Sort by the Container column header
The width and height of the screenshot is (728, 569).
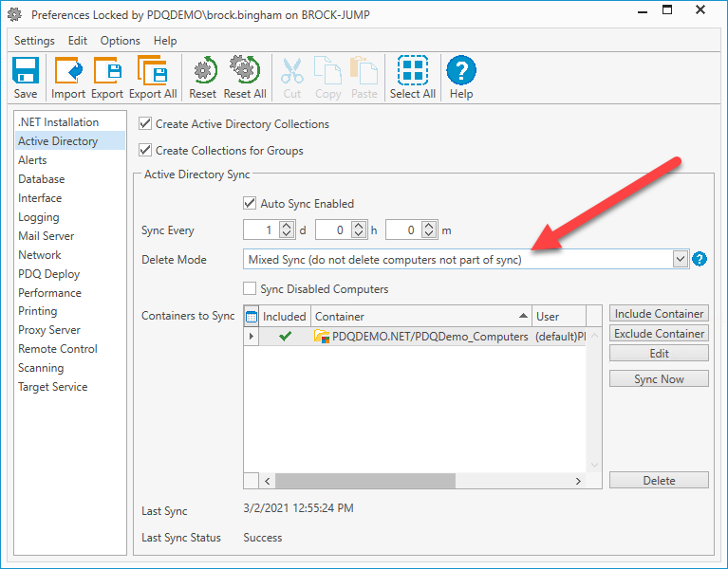pyautogui.click(x=420, y=316)
